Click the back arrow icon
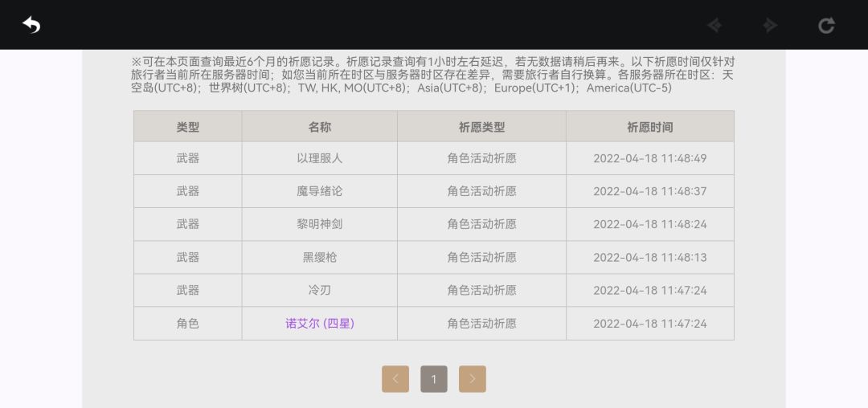This screenshot has height=408, width=868. coord(31,25)
